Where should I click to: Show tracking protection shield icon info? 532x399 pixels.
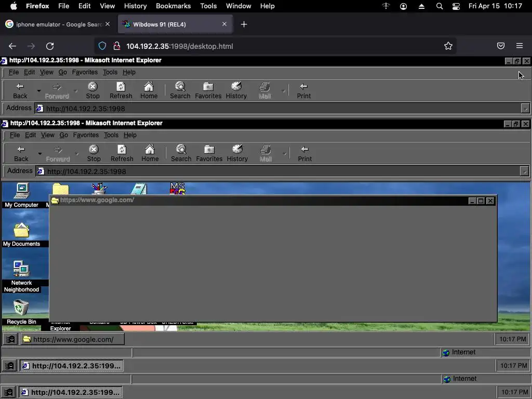tap(102, 46)
